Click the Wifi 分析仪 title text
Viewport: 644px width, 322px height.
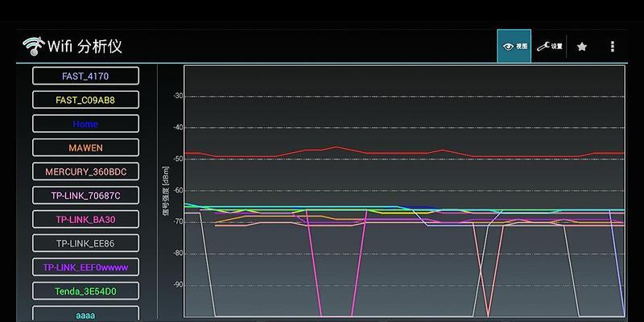tap(85, 46)
